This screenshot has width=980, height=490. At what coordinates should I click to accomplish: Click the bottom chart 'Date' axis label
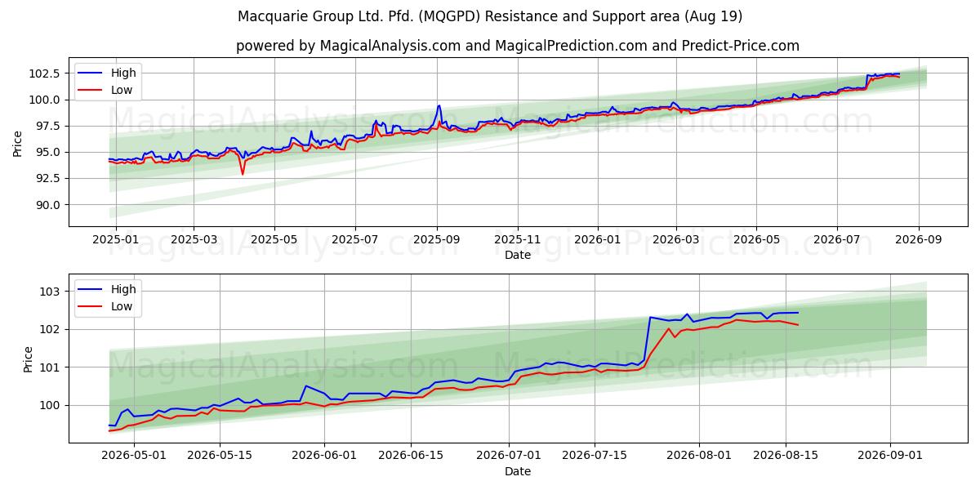tap(518, 471)
